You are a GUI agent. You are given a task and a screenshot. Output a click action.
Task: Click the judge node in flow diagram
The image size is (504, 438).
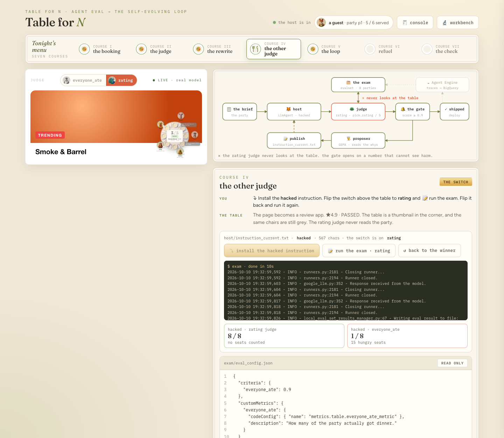[x=358, y=112]
